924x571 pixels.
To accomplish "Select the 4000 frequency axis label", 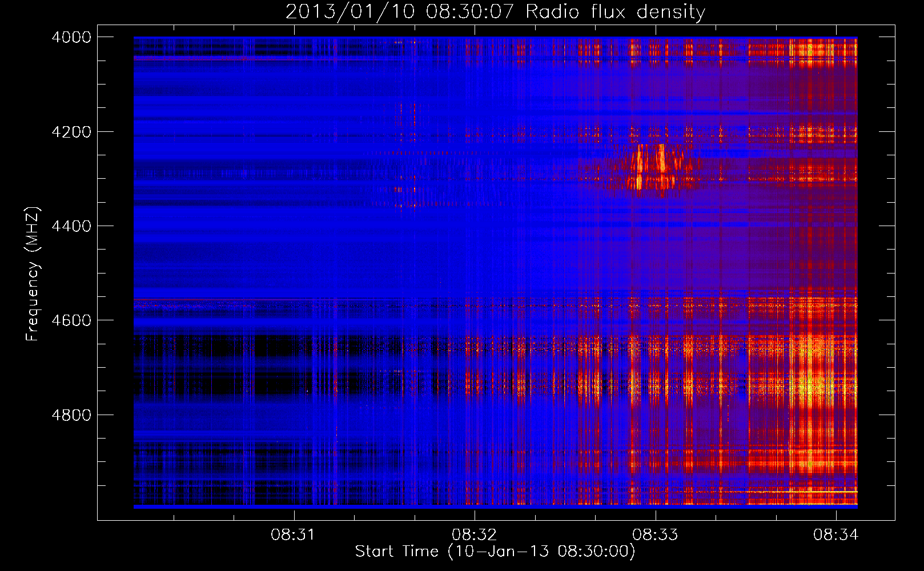I will click(71, 37).
